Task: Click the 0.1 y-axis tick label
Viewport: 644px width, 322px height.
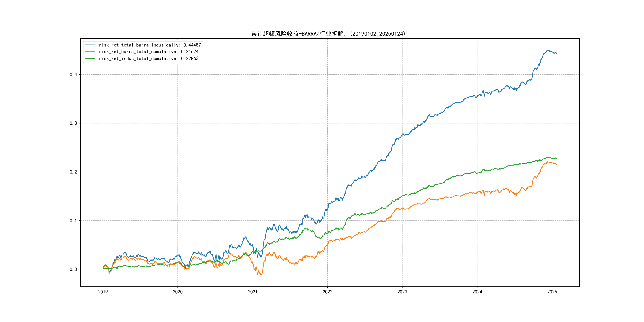Action: (73, 221)
